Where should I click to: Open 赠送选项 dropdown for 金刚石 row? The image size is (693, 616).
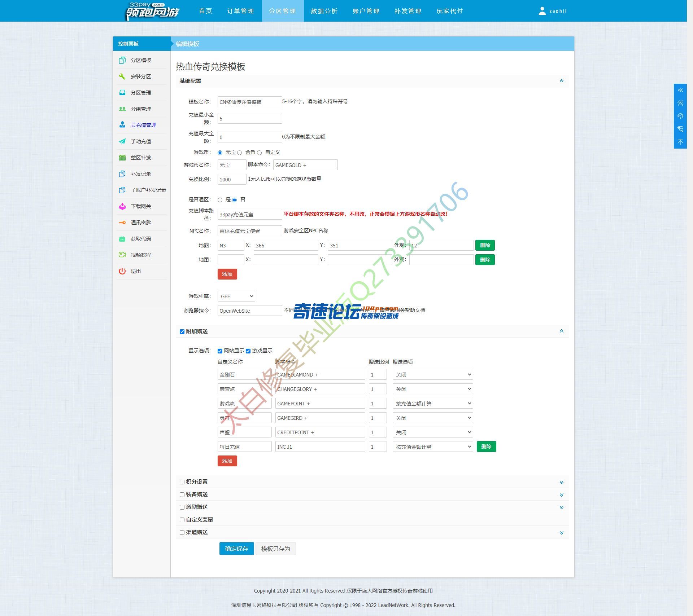pos(433,374)
